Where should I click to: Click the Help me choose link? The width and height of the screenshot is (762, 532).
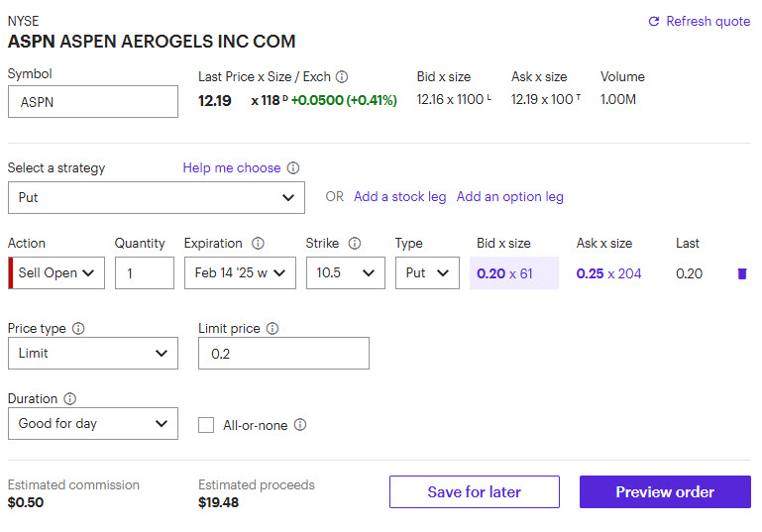point(232,168)
